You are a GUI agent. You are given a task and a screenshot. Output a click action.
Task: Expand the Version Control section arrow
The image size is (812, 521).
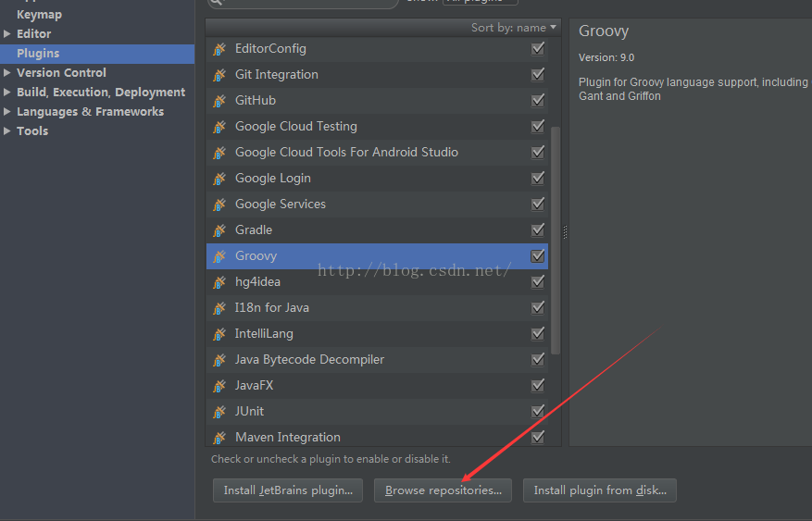tap(6, 72)
